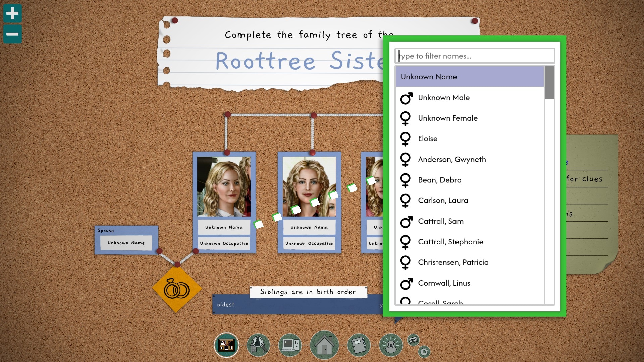Click the type to filter names field
The width and height of the screenshot is (644, 362).
475,56
